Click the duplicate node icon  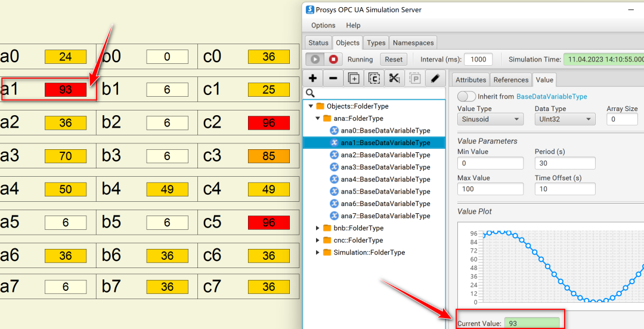click(354, 78)
